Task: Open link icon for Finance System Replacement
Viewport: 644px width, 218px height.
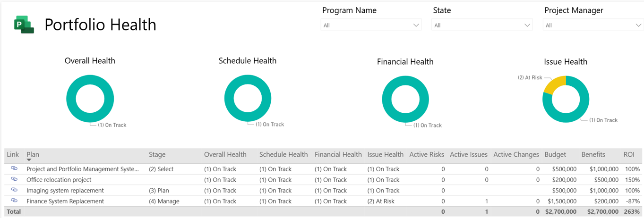Action: click(x=14, y=201)
